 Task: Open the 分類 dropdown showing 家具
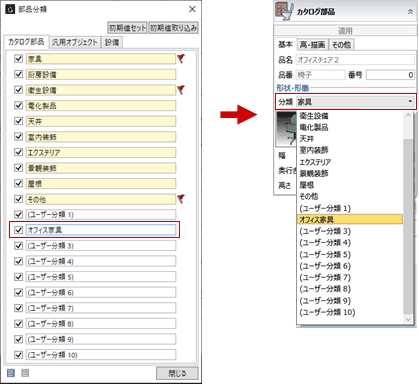[x=355, y=102]
